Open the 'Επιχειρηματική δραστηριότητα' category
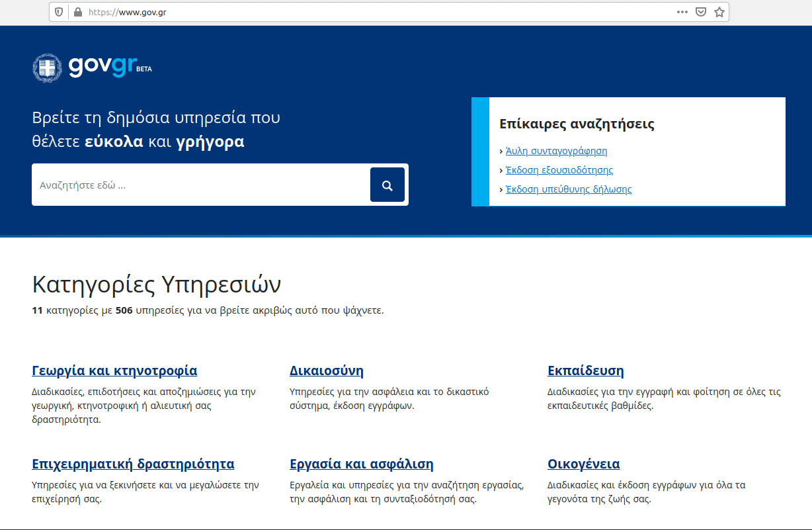Viewport: 812px width, 530px height. point(133,464)
